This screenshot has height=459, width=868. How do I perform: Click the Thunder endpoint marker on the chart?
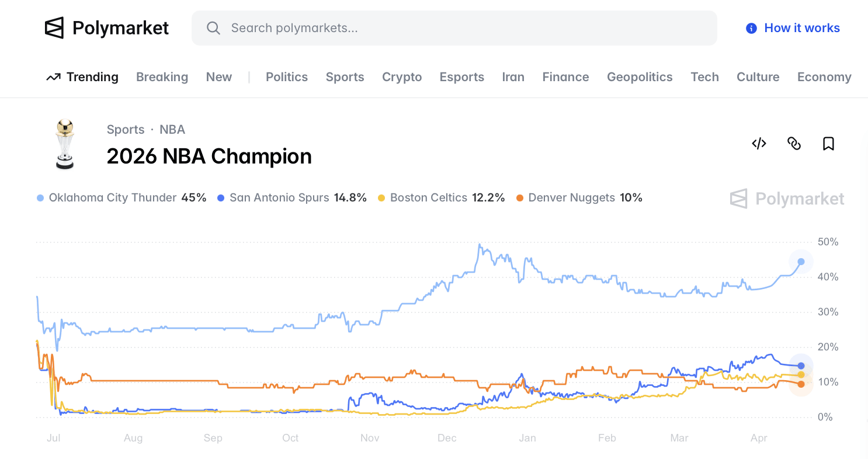[801, 262]
